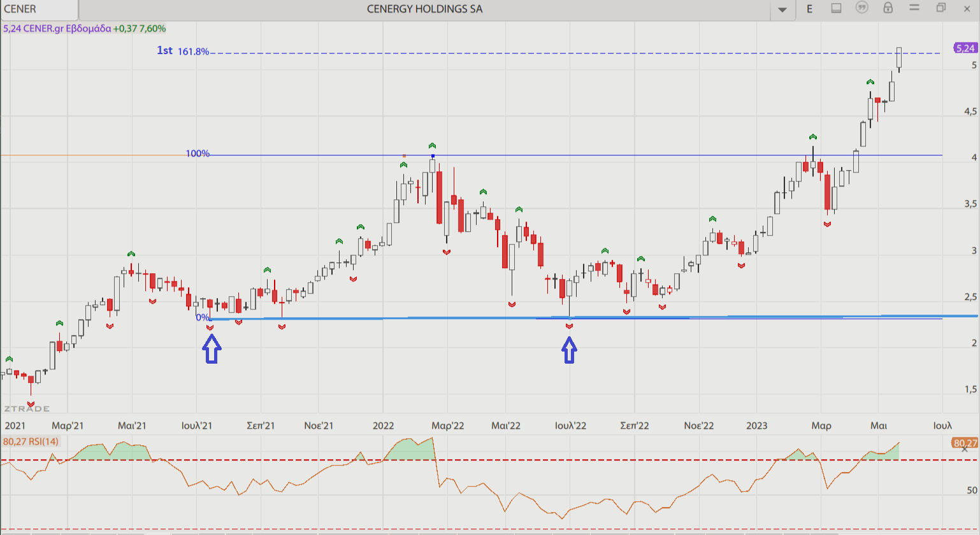Screen dimensions: 980x535
Task: Select the orange anchor dot on 100% line
Action: click(x=404, y=155)
